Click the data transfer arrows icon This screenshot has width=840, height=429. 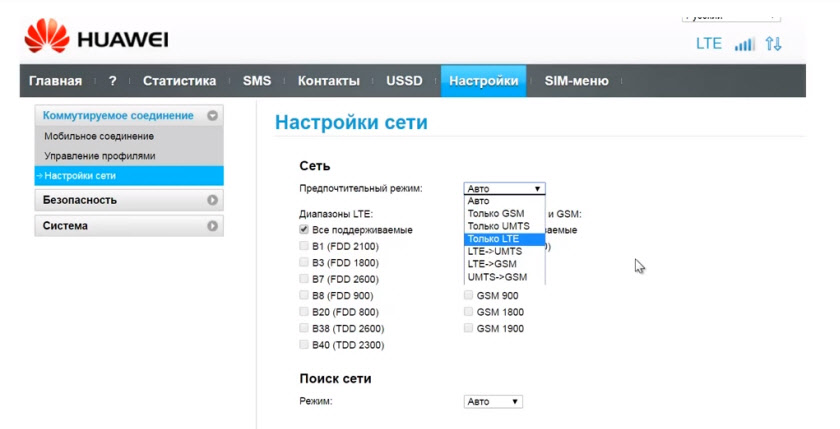[x=773, y=45]
